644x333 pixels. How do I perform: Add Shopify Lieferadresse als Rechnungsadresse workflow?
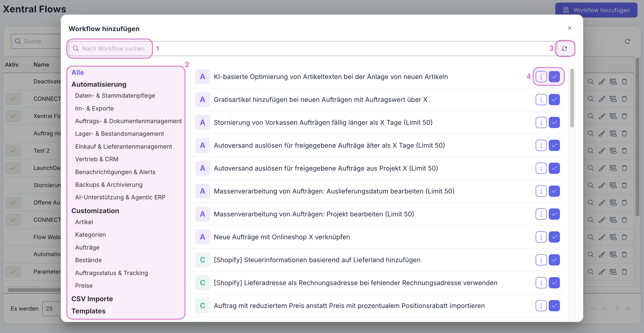click(554, 283)
